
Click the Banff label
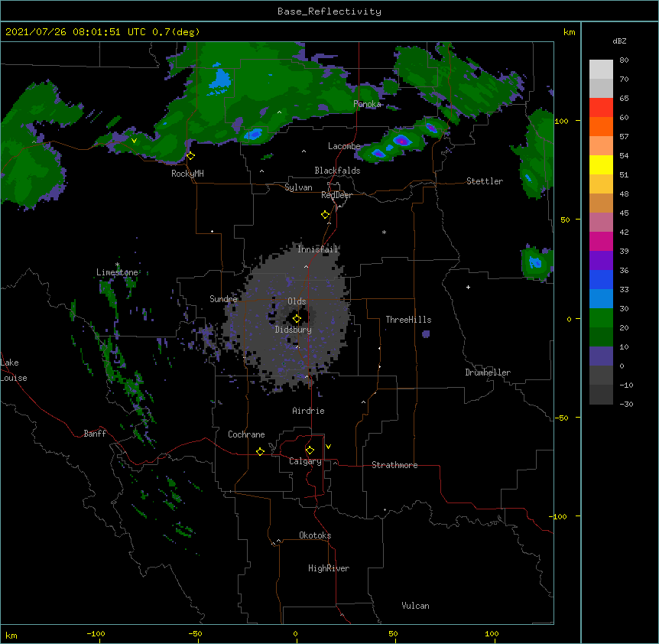coord(95,434)
